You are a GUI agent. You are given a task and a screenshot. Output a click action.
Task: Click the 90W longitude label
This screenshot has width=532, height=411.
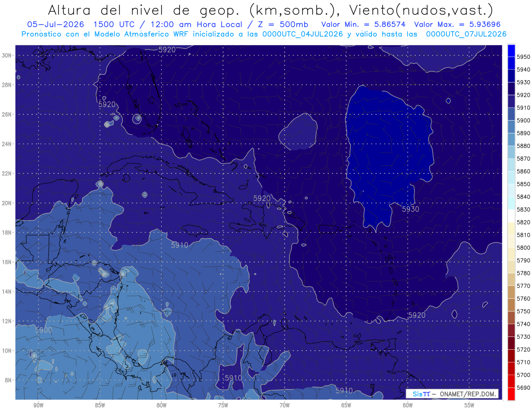click(x=38, y=406)
